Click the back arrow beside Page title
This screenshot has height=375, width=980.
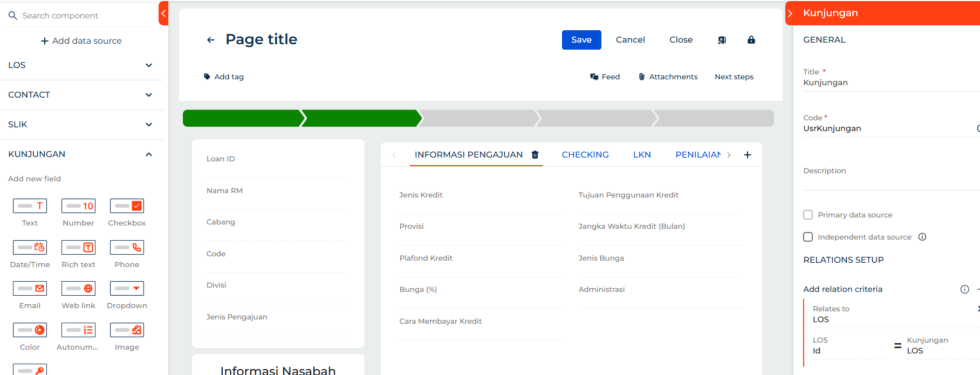211,40
